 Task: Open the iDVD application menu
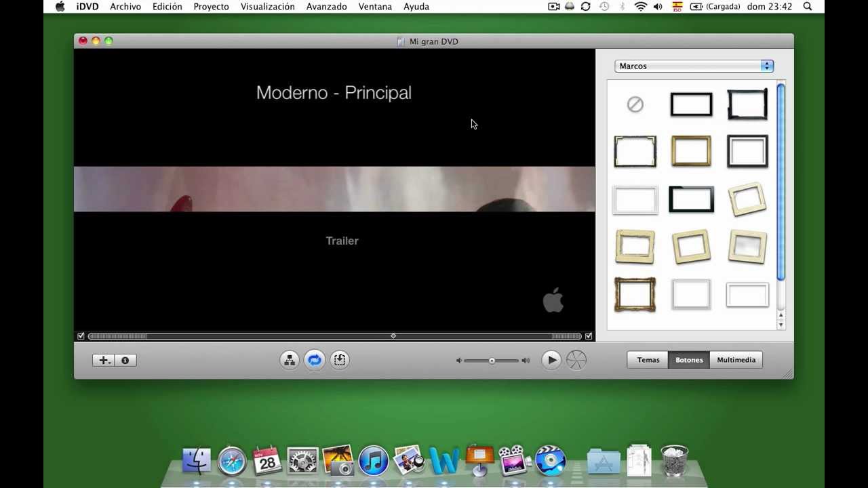(x=86, y=7)
